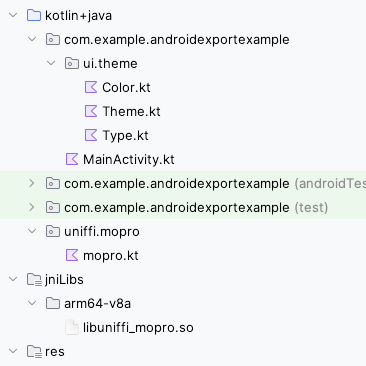
Task: Click the Kotlin icon beside Color.kt
Action: (x=91, y=87)
